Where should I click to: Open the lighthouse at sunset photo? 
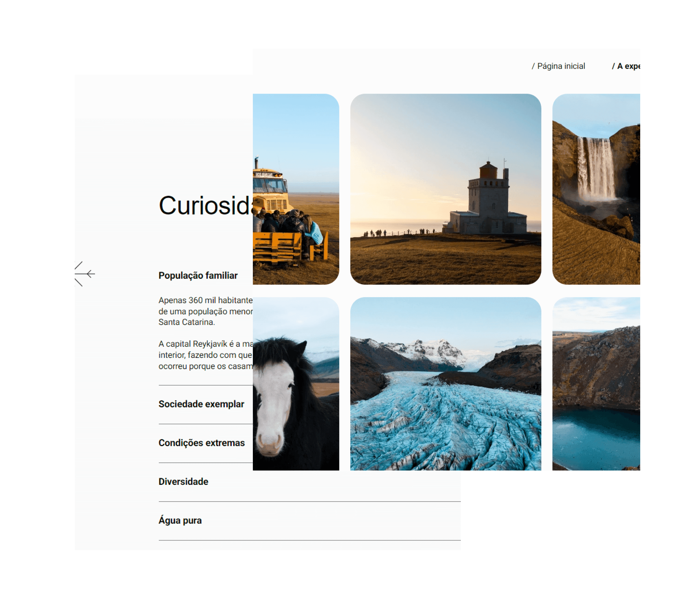446,189
